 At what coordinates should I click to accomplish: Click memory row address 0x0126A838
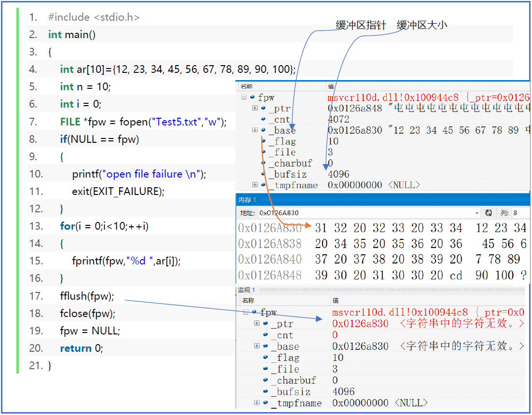(x=270, y=244)
